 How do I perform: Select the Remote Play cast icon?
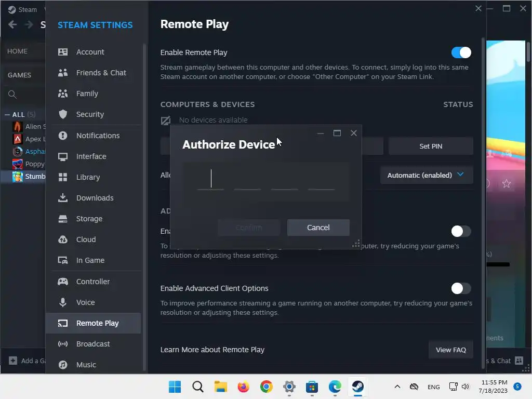tap(63, 323)
